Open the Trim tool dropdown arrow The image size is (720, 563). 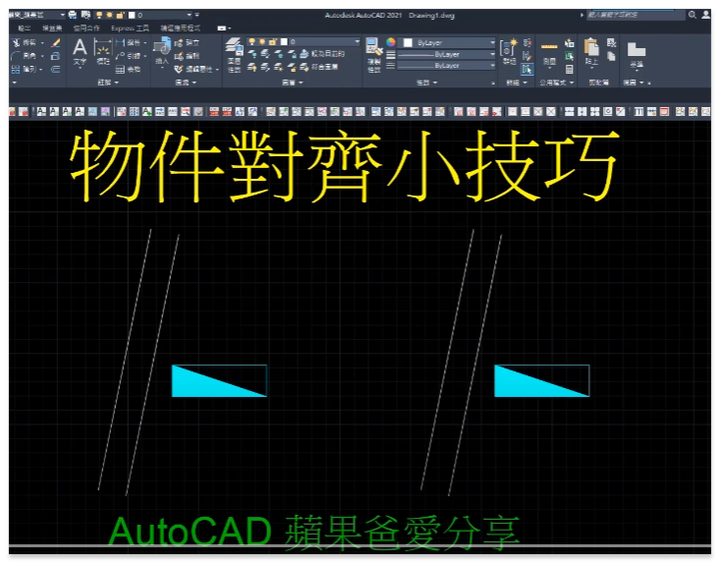pos(42,43)
